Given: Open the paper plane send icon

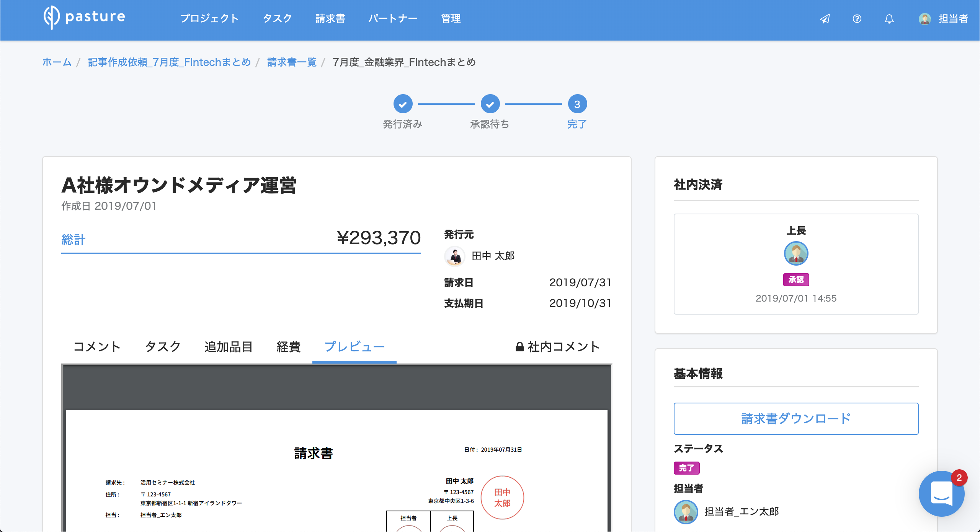Looking at the screenshot, I should [825, 19].
